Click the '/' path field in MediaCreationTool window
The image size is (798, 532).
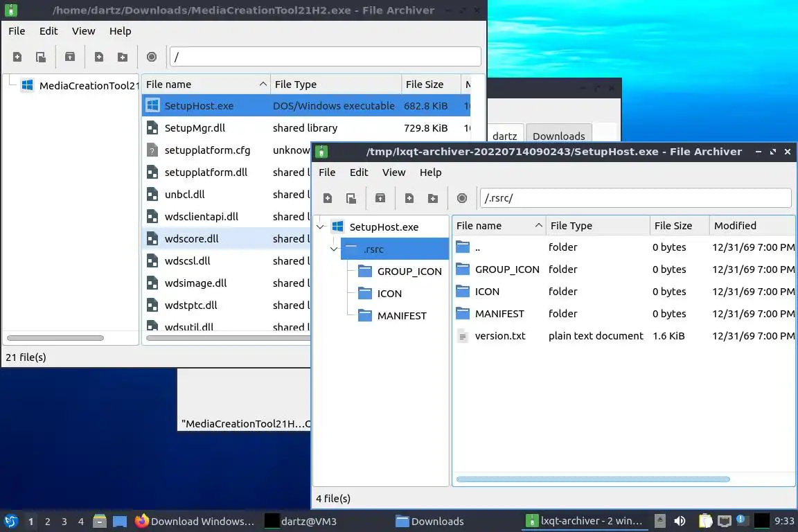coord(325,57)
